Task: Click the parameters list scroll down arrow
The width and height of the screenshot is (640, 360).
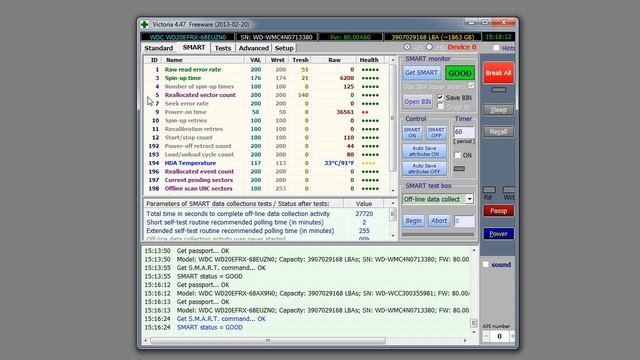Action: [393, 236]
